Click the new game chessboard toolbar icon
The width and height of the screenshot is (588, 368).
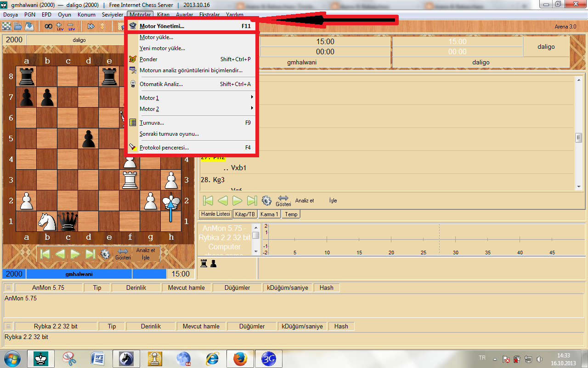click(6, 26)
